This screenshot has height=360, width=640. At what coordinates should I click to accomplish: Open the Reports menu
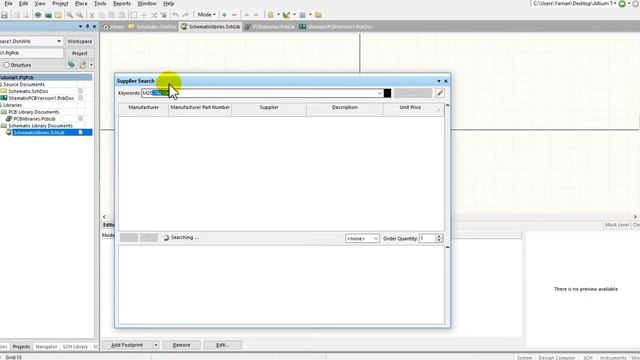(122, 3)
